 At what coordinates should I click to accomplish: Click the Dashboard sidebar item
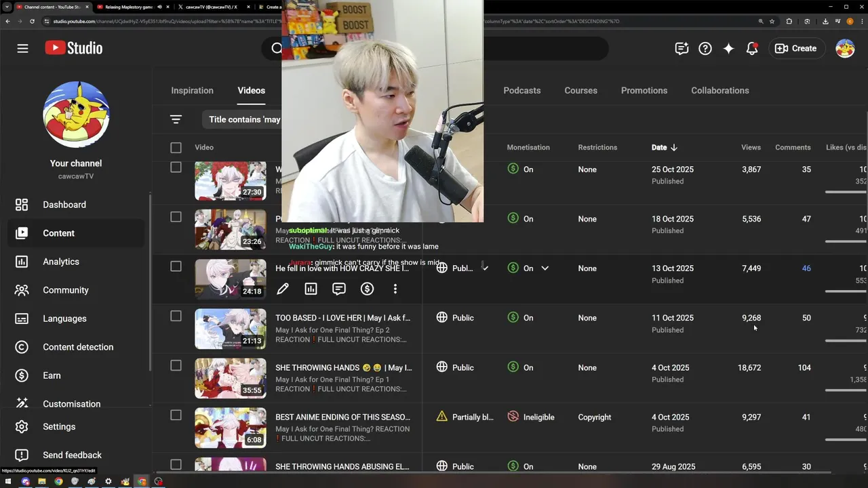click(77, 205)
